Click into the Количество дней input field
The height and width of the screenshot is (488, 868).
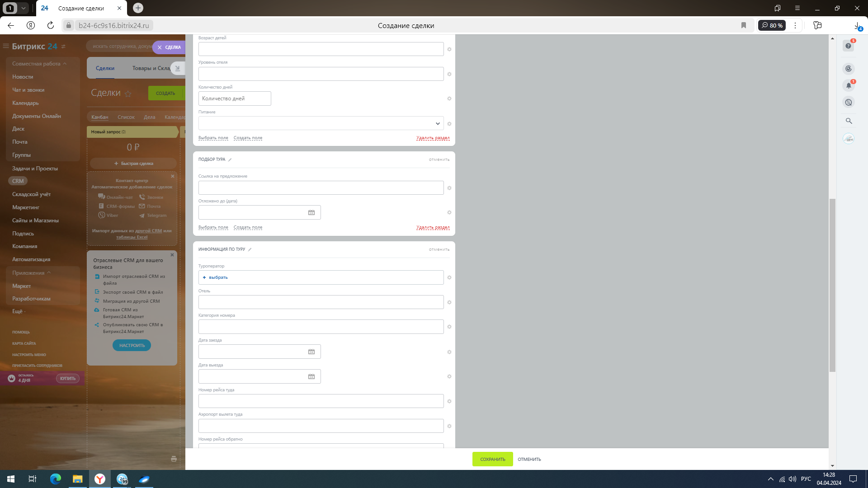tap(235, 99)
